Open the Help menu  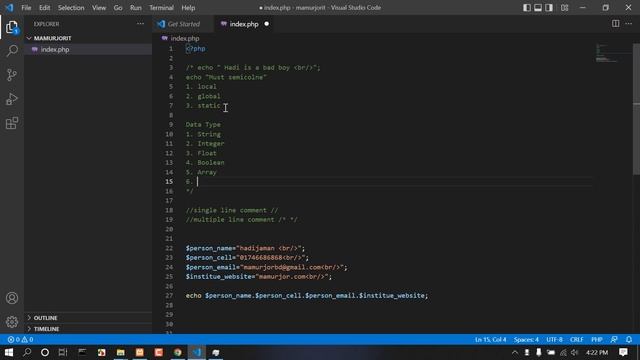tap(188, 8)
